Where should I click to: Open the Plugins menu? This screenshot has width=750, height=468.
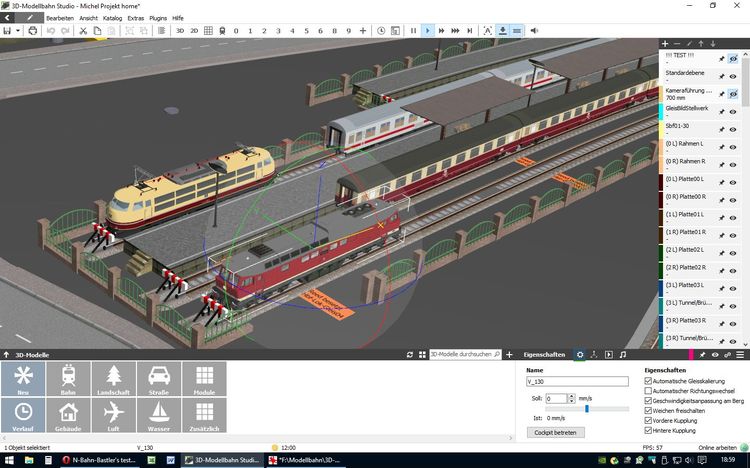click(x=158, y=18)
